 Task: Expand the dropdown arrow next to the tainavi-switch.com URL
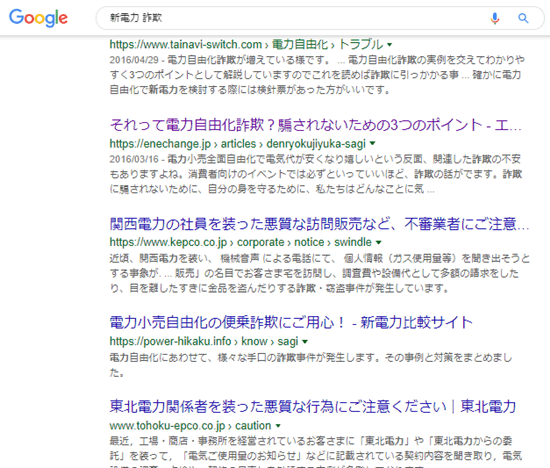tap(389, 45)
